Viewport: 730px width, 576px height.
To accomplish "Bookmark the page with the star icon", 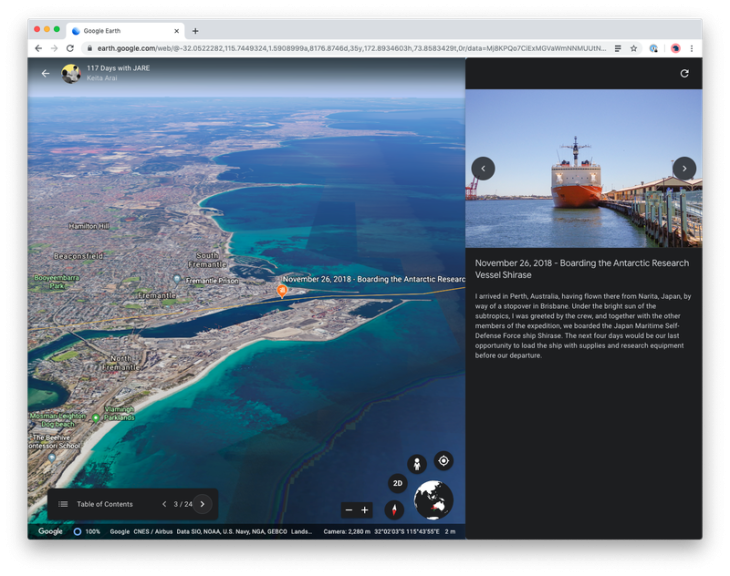I will coord(634,48).
